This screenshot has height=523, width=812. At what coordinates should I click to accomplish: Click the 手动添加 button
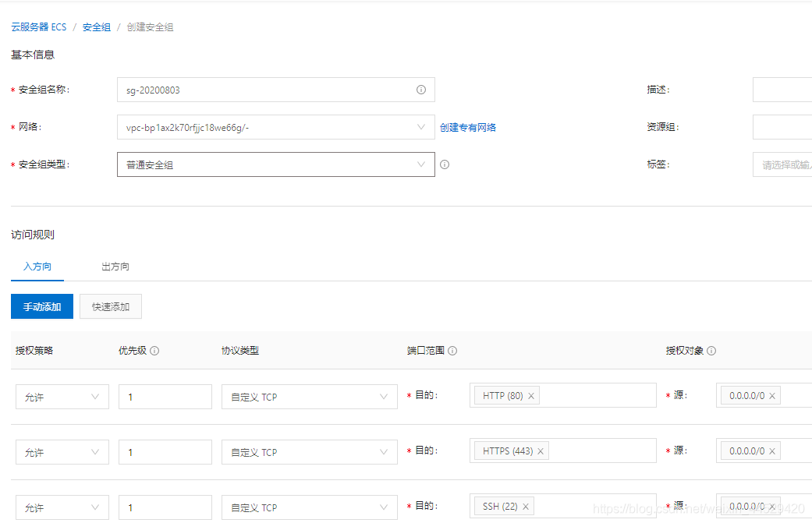[42, 306]
